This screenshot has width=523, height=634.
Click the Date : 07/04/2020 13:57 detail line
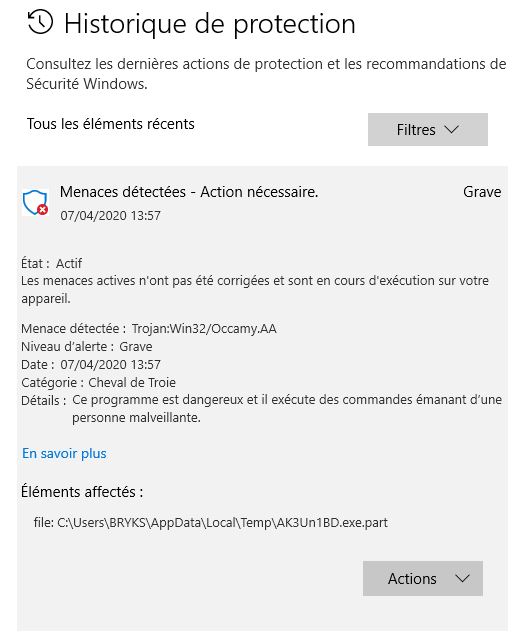tap(91, 364)
